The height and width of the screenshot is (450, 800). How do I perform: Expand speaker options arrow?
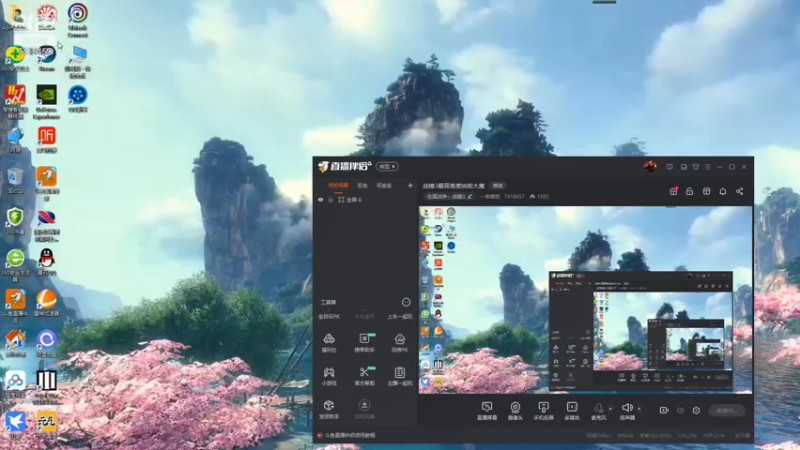[x=639, y=409]
